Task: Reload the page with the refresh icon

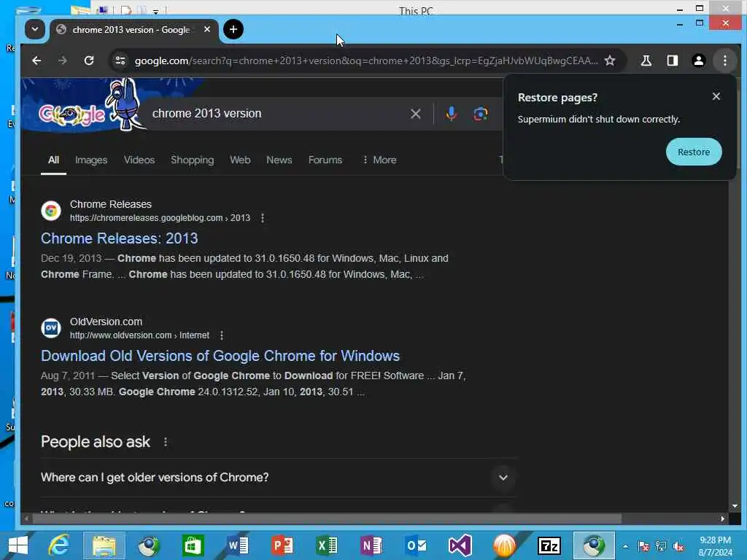Action: pyautogui.click(x=89, y=61)
